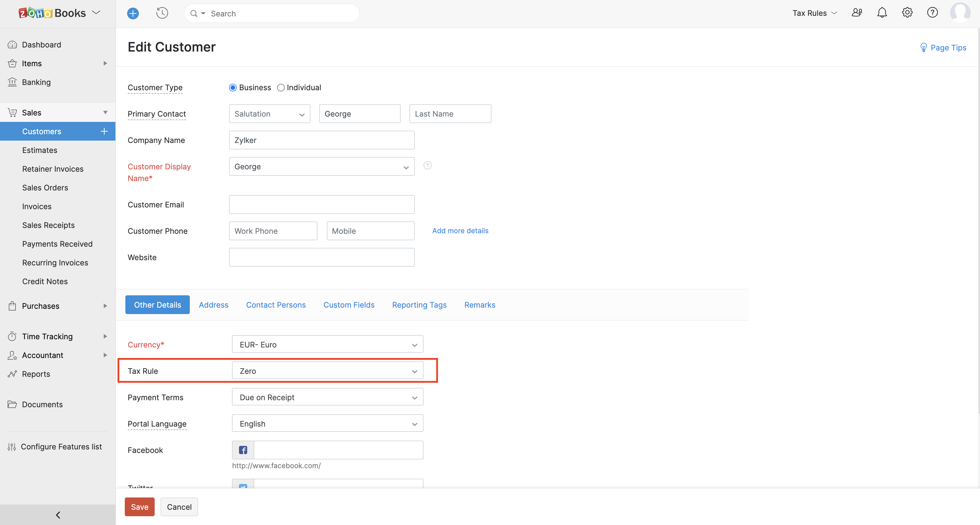Viewport: 980px width, 525px height.
Task: Select the Individual customer type
Action: (281, 88)
